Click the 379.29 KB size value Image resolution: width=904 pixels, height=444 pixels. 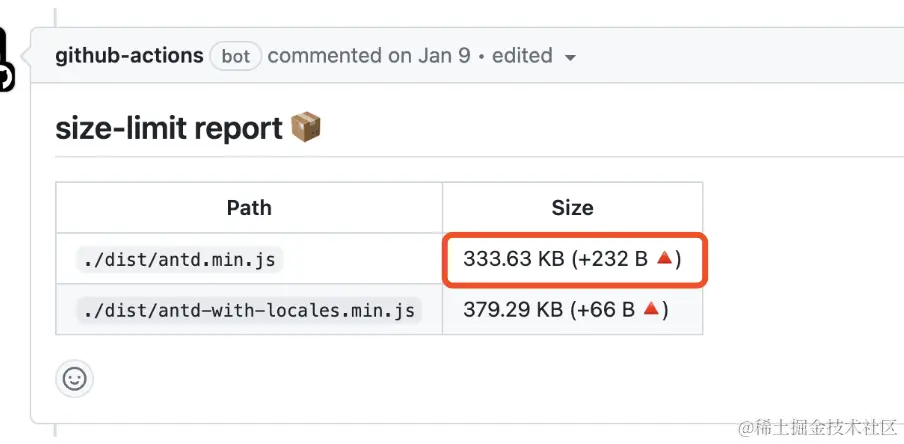click(x=513, y=310)
